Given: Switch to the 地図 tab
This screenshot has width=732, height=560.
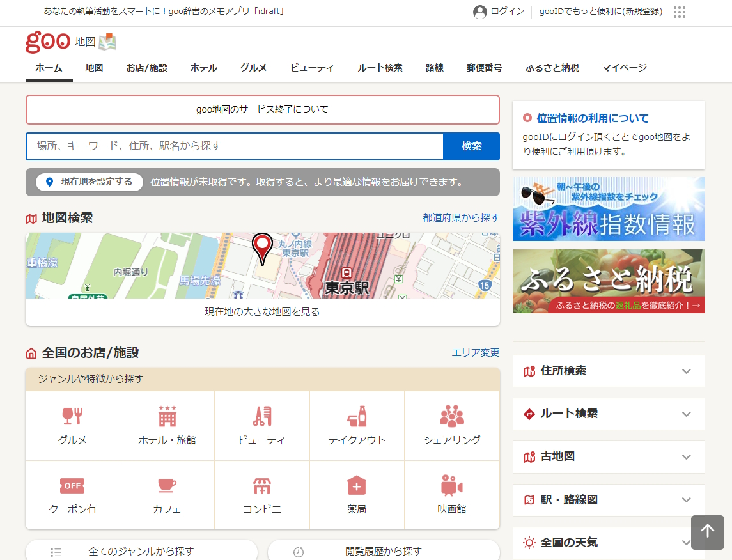Looking at the screenshot, I should coord(94,67).
